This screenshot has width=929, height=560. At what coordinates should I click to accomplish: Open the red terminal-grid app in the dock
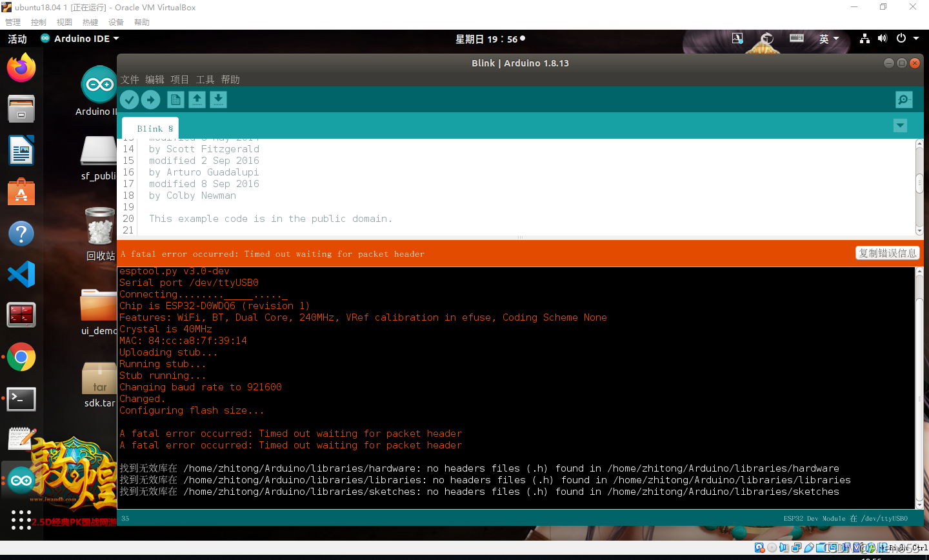tap(21, 315)
